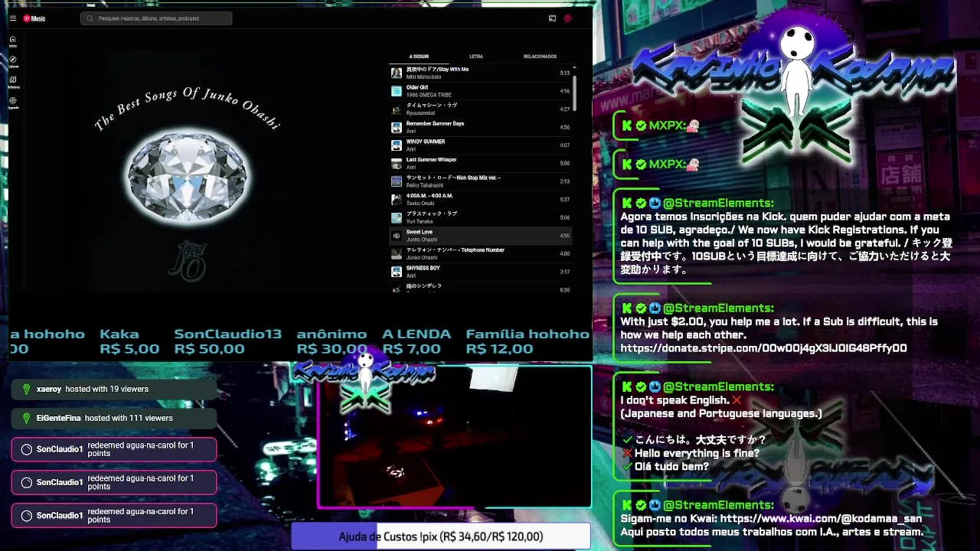The height and width of the screenshot is (551, 980).
Task: Click the Ajuda de Custos !pix goal bar
Action: (x=441, y=537)
